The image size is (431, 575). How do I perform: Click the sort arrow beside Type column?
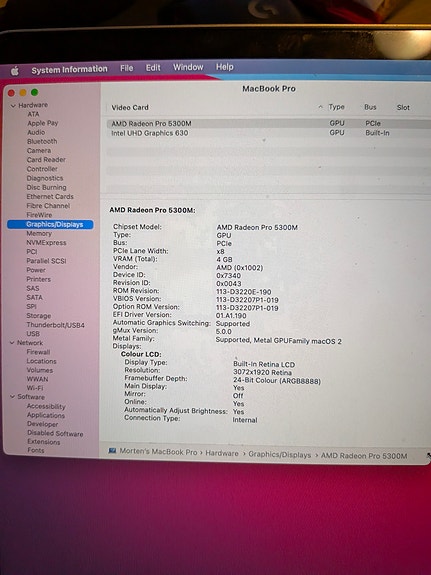(x=321, y=107)
